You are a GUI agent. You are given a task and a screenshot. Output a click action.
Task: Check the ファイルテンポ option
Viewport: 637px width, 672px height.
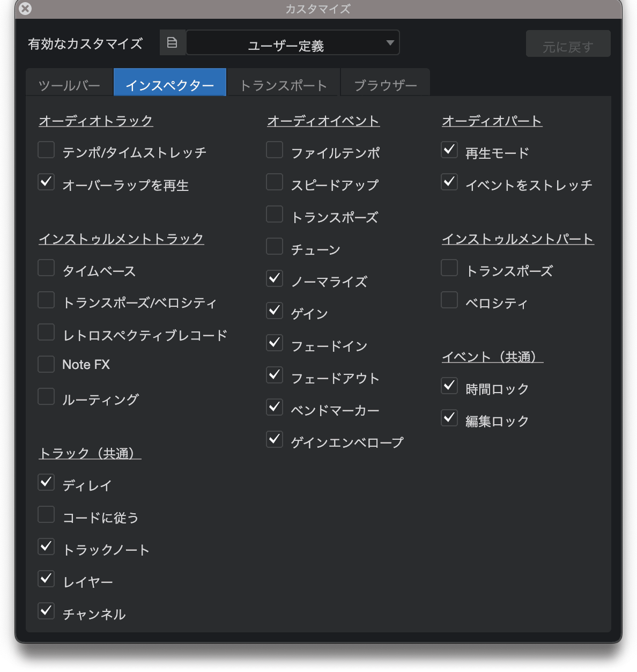[275, 150]
